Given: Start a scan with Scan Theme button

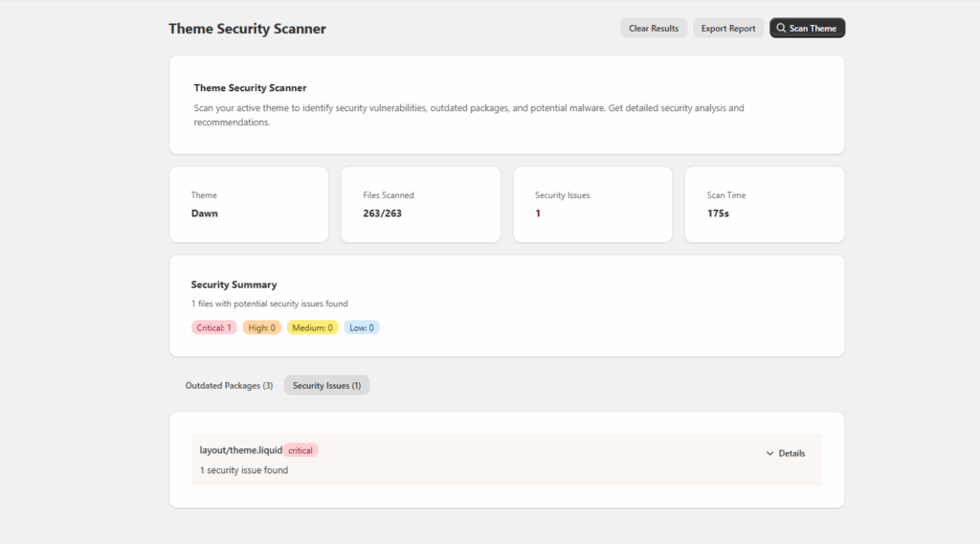Looking at the screenshot, I should [808, 28].
